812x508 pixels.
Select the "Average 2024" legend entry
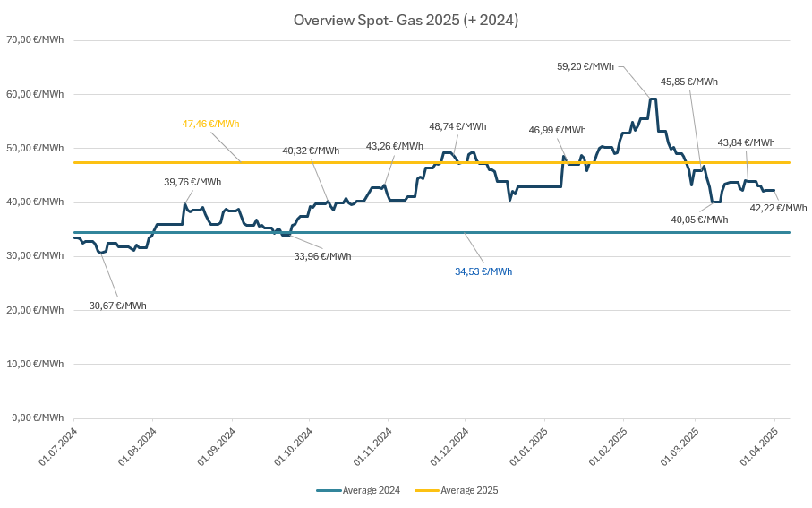point(371,490)
